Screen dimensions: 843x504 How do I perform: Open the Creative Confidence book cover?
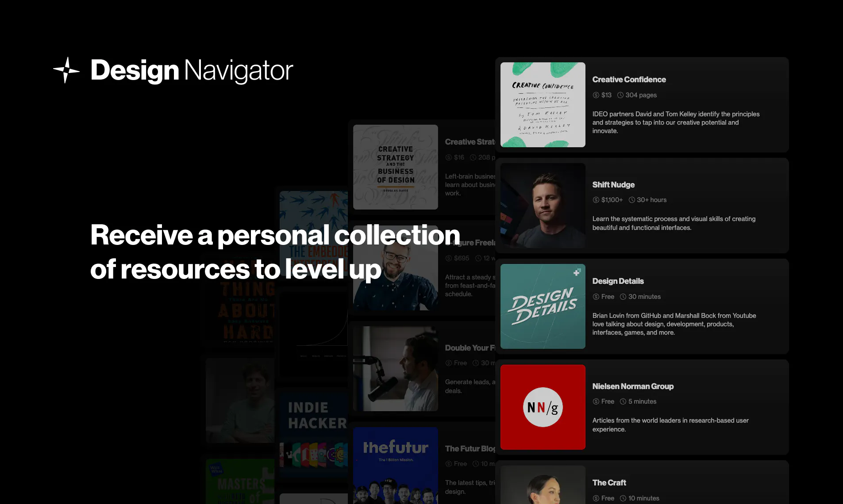point(543,105)
